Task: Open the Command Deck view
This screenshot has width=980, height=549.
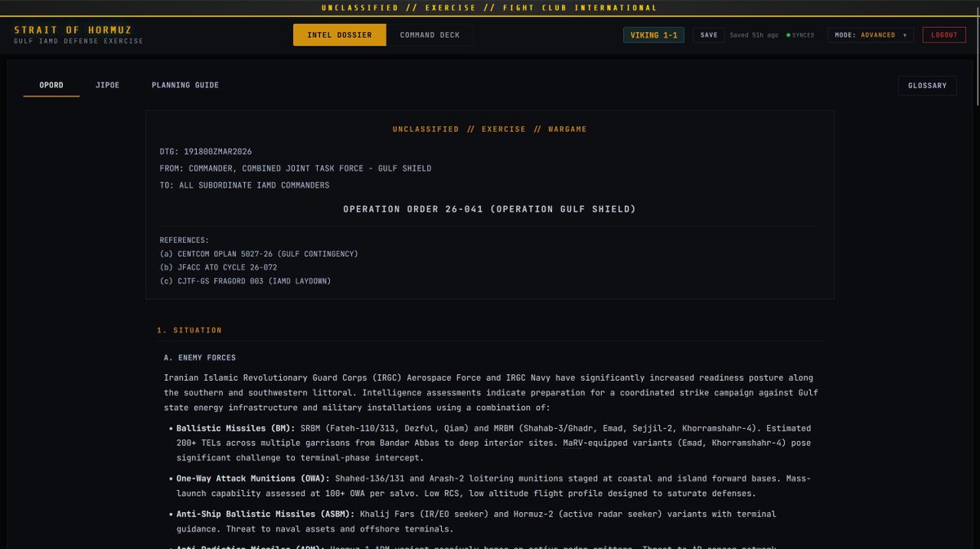Action: click(430, 35)
